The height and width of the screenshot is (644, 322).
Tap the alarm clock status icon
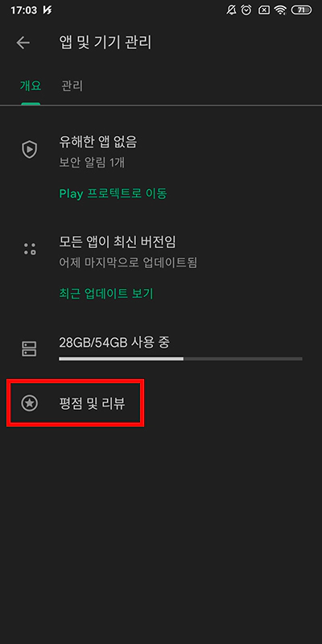pyautogui.click(x=246, y=10)
